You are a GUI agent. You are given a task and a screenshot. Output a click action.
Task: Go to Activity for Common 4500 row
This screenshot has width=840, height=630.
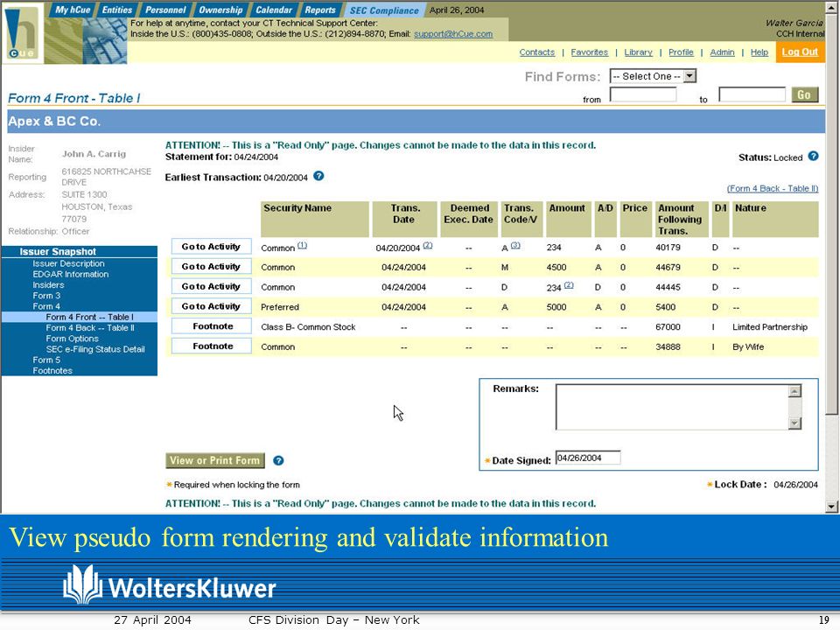[x=211, y=266]
